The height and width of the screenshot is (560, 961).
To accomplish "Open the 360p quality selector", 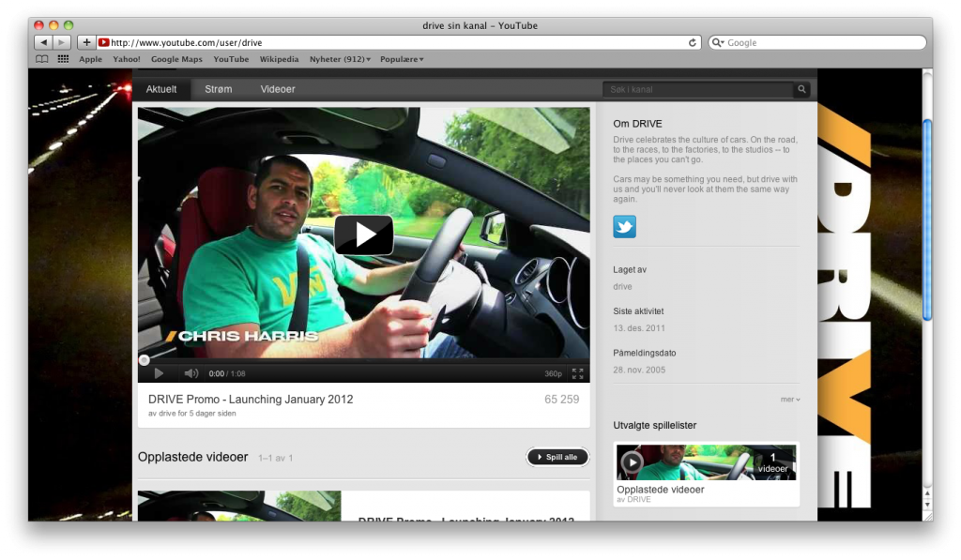I will point(553,373).
